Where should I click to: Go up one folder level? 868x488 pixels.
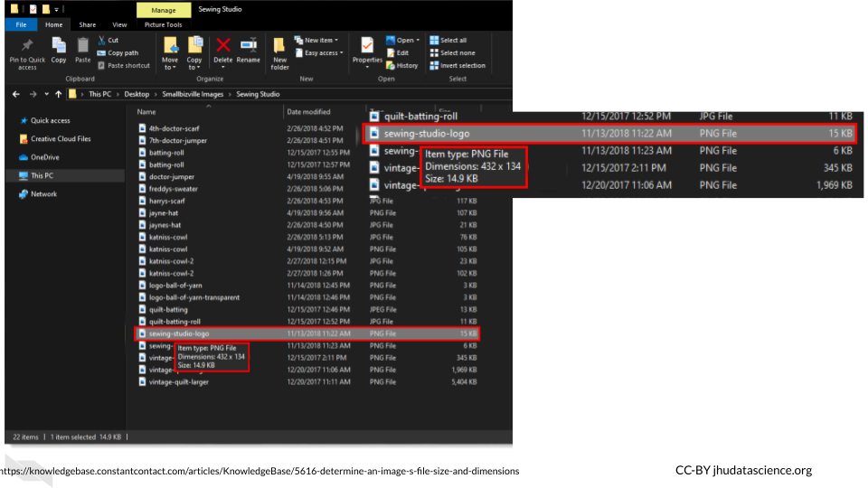click(58, 94)
